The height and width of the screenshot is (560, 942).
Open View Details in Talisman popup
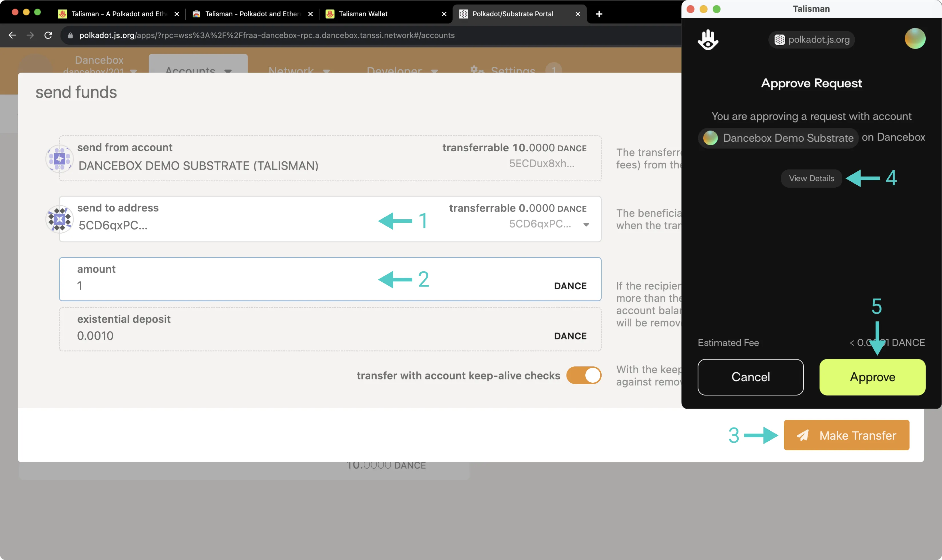[811, 178]
